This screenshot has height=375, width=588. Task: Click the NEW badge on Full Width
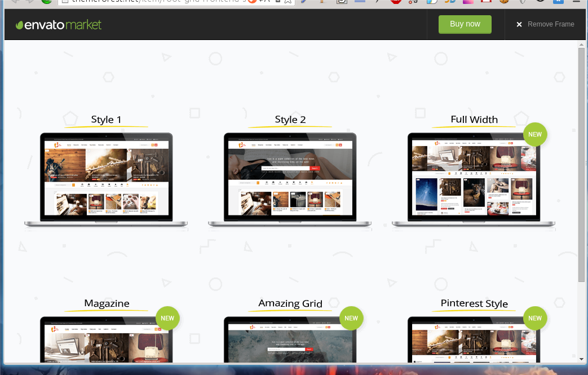(x=534, y=135)
